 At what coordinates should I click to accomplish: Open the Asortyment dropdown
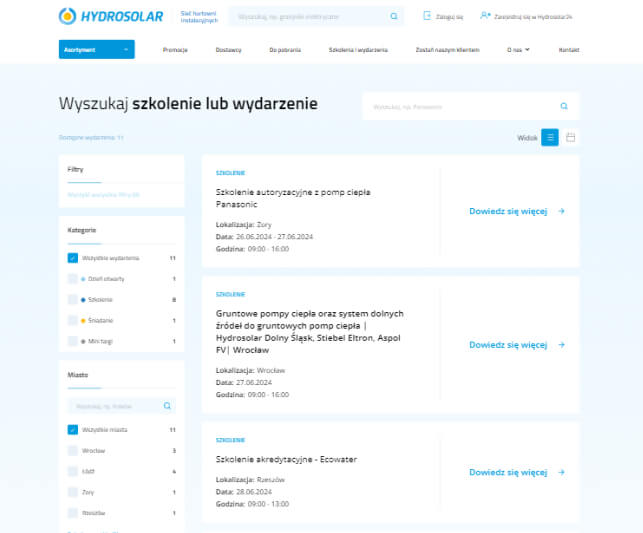[x=97, y=50]
